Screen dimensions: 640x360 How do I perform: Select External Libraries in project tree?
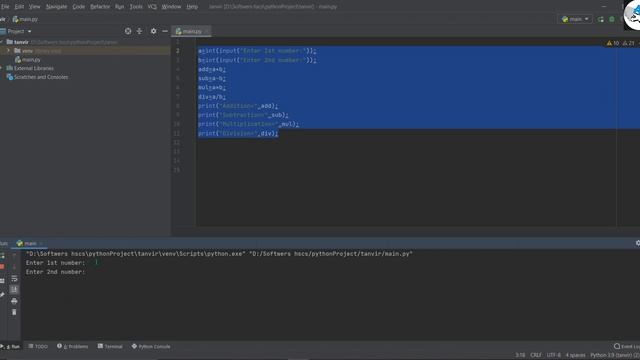coord(30,68)
